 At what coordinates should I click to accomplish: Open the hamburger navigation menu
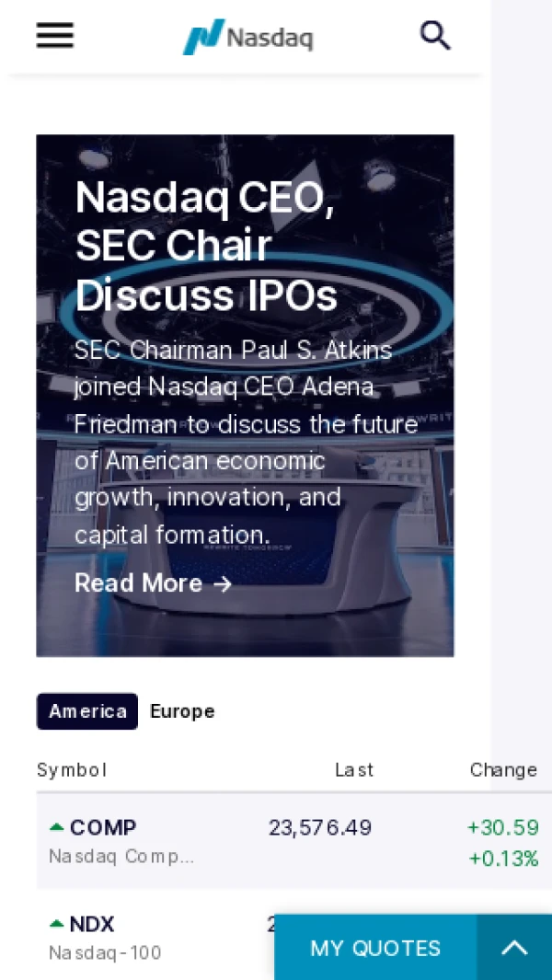[x=55, y=36]
